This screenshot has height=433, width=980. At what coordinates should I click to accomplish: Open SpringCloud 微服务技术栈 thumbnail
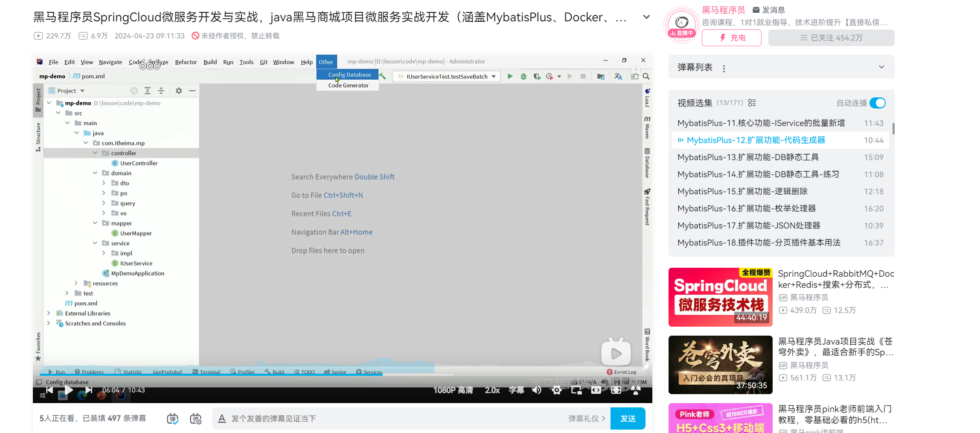pos(720,297)
